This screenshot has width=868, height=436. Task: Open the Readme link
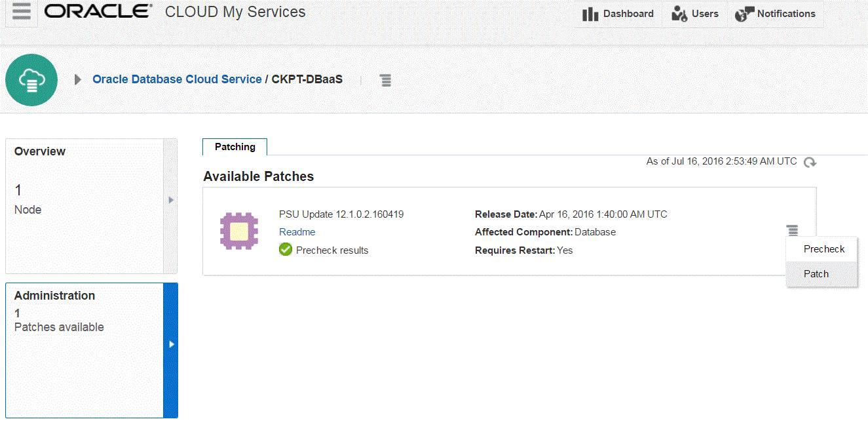tap(297, 232)
